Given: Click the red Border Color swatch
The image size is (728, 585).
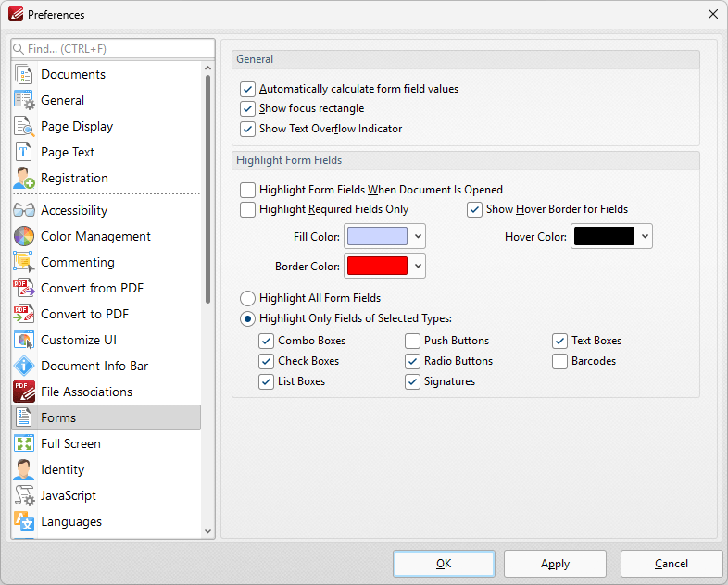Looking at the screenshot, I should (378, 266).
